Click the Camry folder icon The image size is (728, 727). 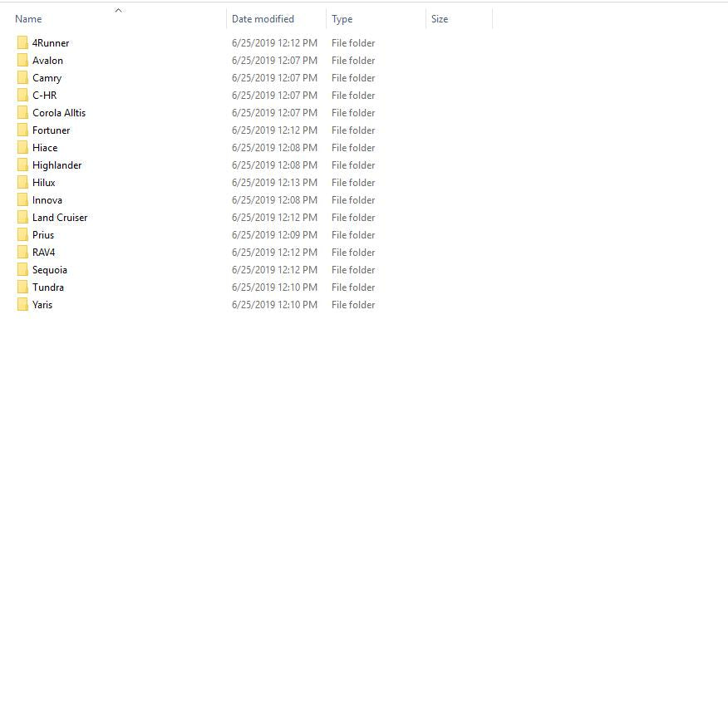(22, 78)
